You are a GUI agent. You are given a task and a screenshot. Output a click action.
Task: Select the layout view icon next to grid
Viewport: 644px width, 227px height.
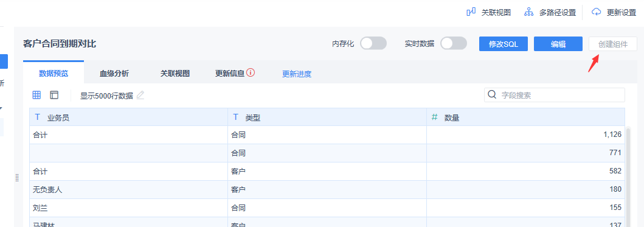point(54,95)
